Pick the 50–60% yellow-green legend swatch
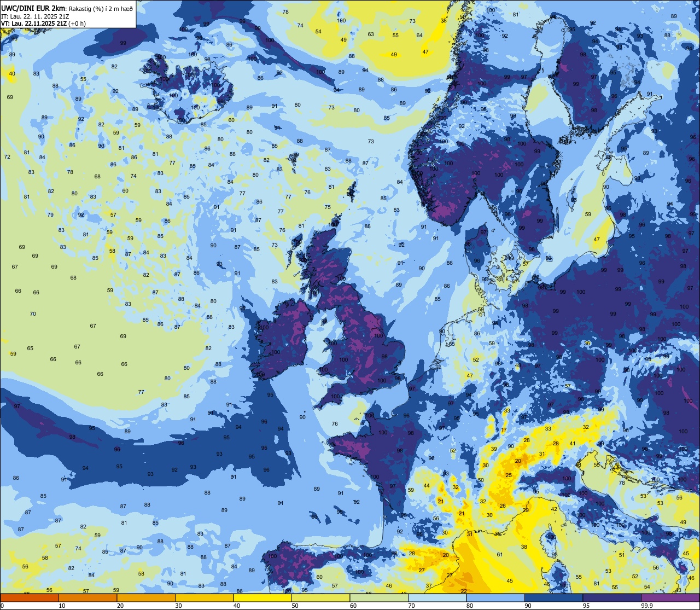The image size is (700, 610). pyautogui.click(x=320, y=598)
